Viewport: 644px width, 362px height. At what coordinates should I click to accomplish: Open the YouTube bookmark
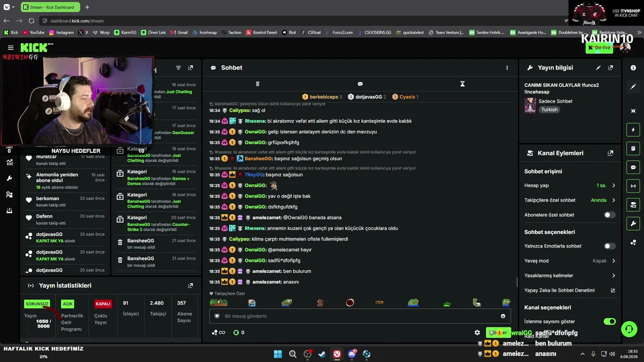pos(33,33)
